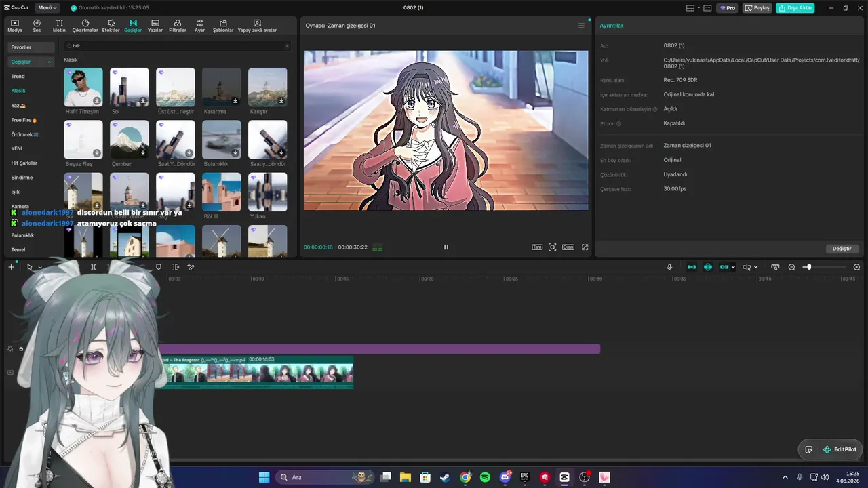Toggle auto snapping in the timeline

pos(708,267)
